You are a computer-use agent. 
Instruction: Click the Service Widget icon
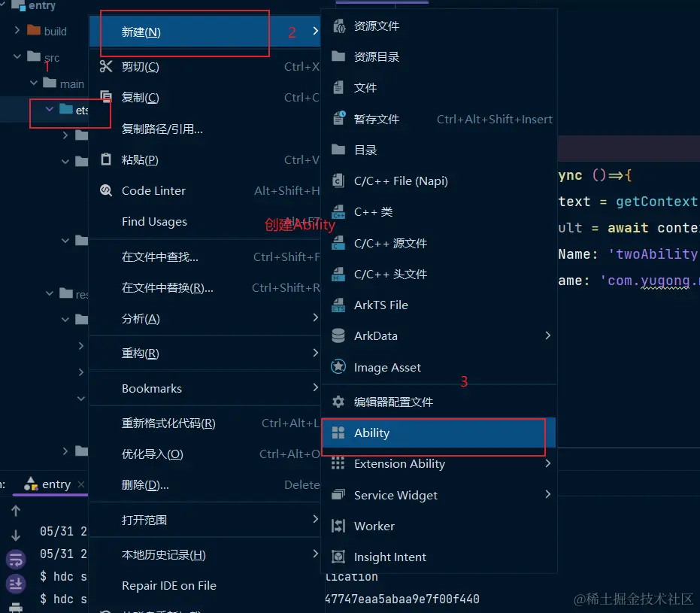[x=338, y=495]
